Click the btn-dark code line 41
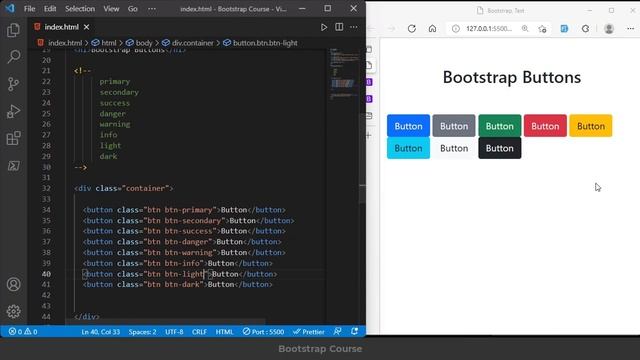 point(178,284)
